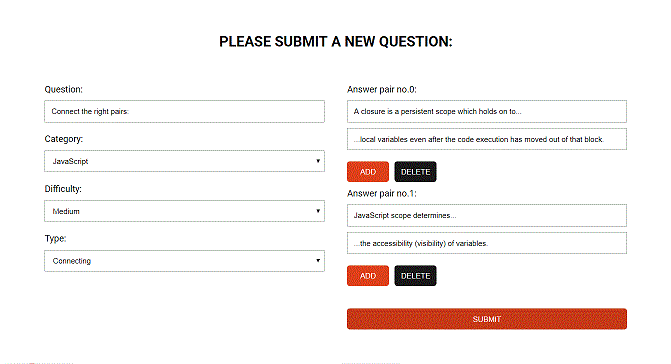Click the Answer pair no.1 label

381,193
